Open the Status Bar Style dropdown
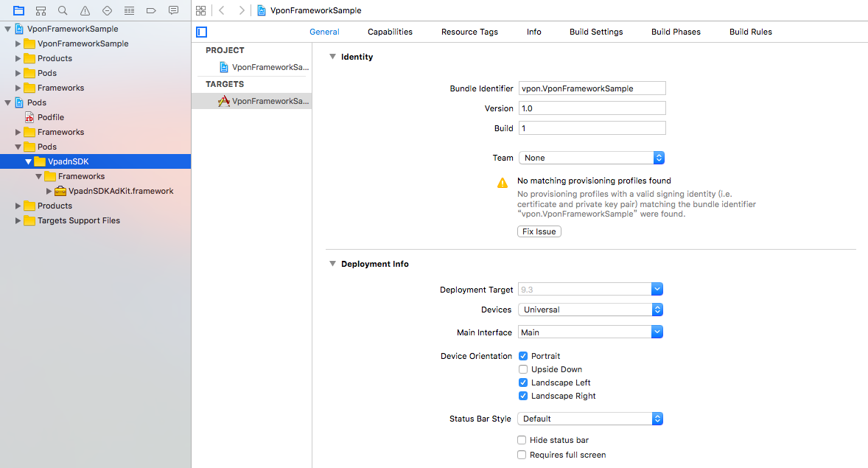 (590, 419)
